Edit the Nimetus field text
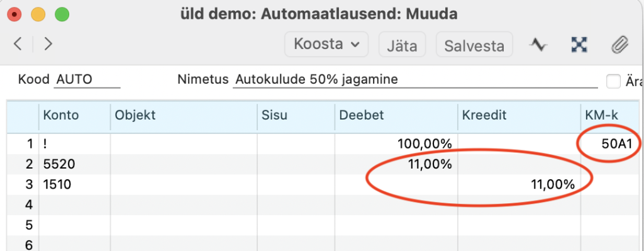The height and width of the screenshot is (251, 644). coord(415,80)
